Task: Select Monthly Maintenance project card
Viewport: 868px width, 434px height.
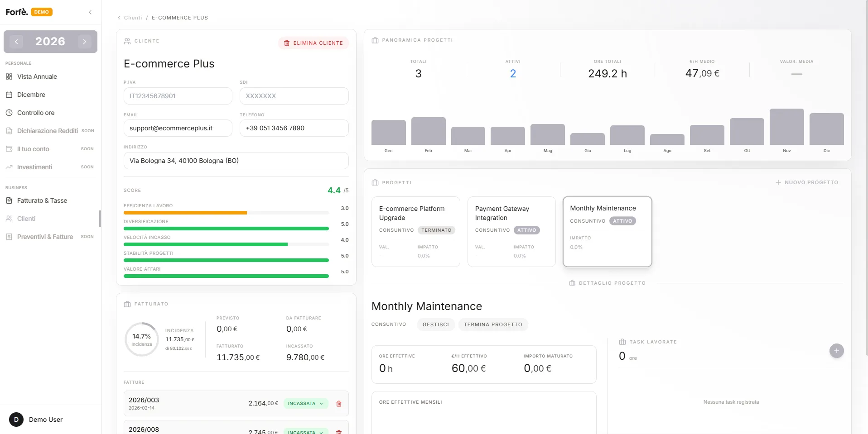Action: click(x=607, y=231)
